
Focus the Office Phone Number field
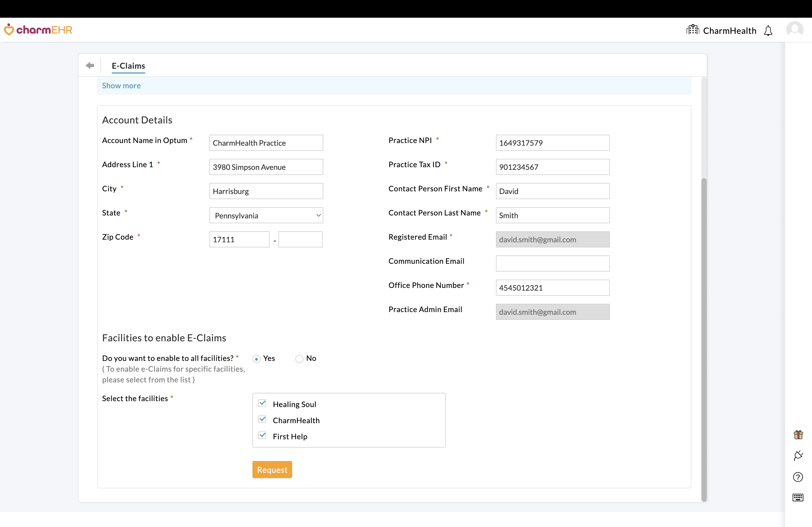[553, 288]
